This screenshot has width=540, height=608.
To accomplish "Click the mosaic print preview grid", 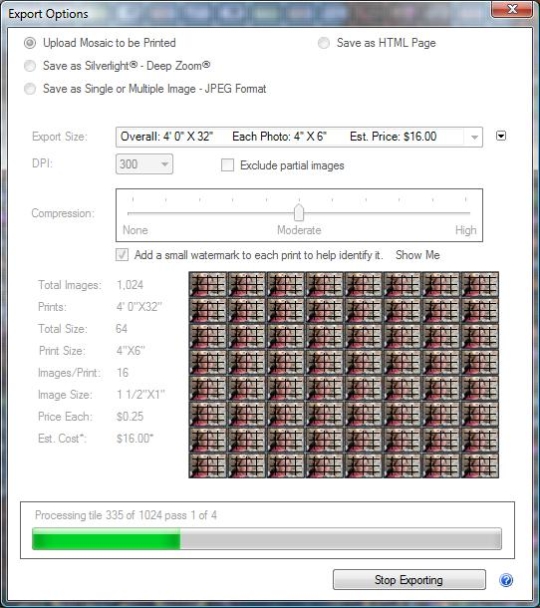I will 343,375.
